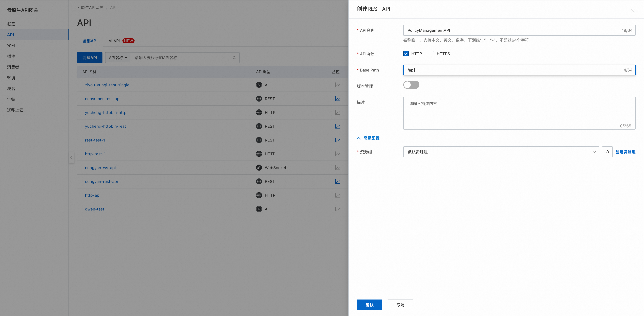644x316 pixels.
Task: Open the resource group dropdown
Action: click(x=501, y=152)
